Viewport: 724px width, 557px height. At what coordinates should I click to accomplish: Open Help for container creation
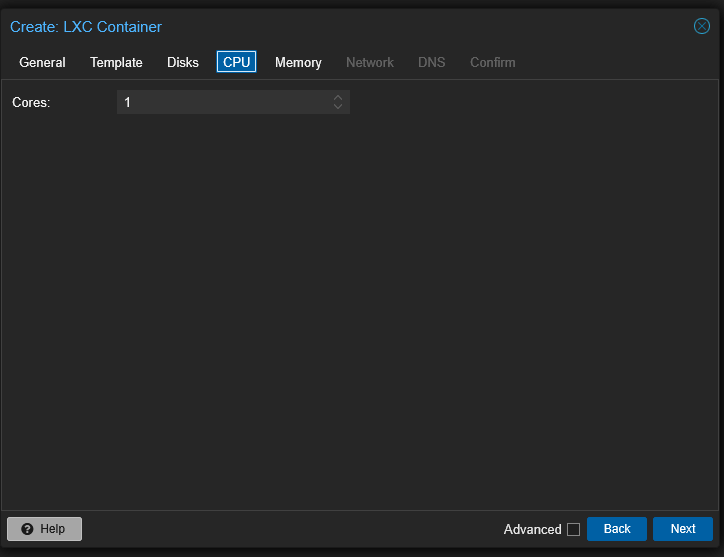[44, 529]
